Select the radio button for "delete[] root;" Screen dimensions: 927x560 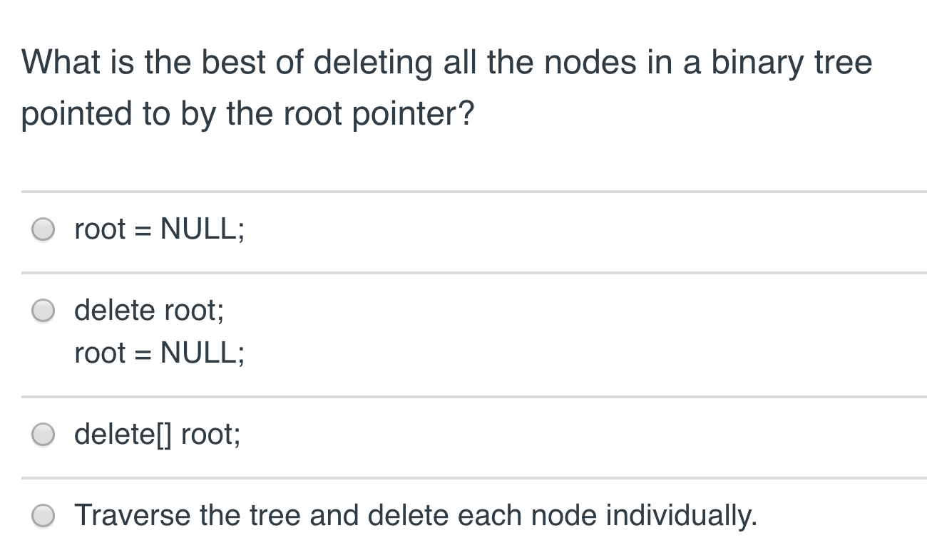click(x=43, y=435)
